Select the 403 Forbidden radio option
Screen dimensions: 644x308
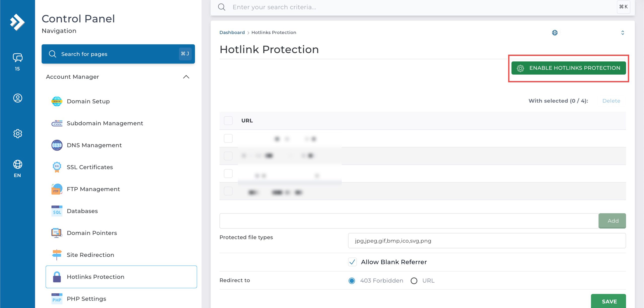point(352,281)
